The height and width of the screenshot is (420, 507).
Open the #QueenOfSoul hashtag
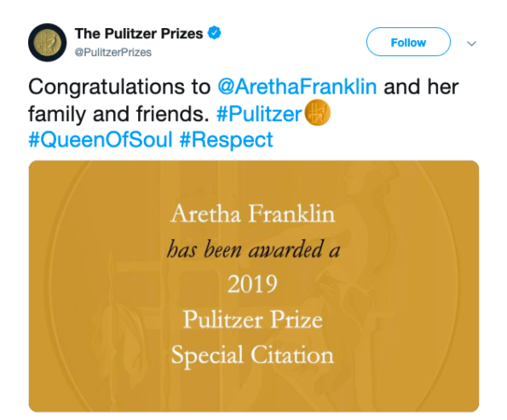(101, 140)
